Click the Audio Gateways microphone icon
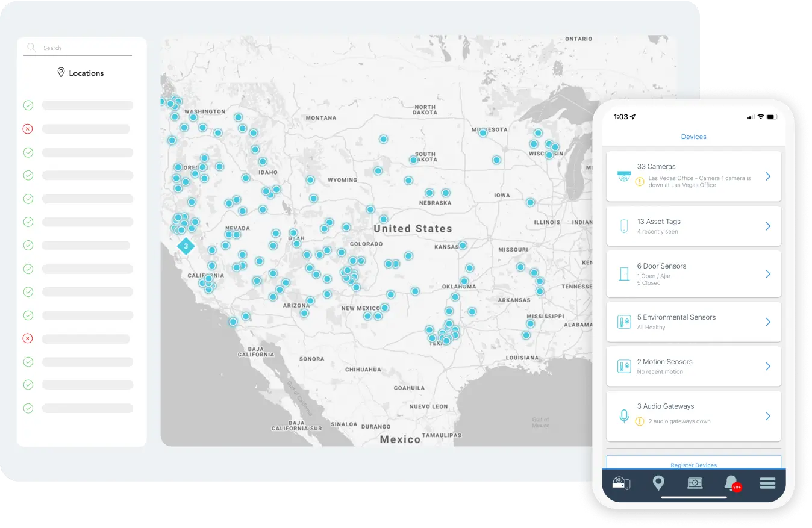 pos(623,416)
